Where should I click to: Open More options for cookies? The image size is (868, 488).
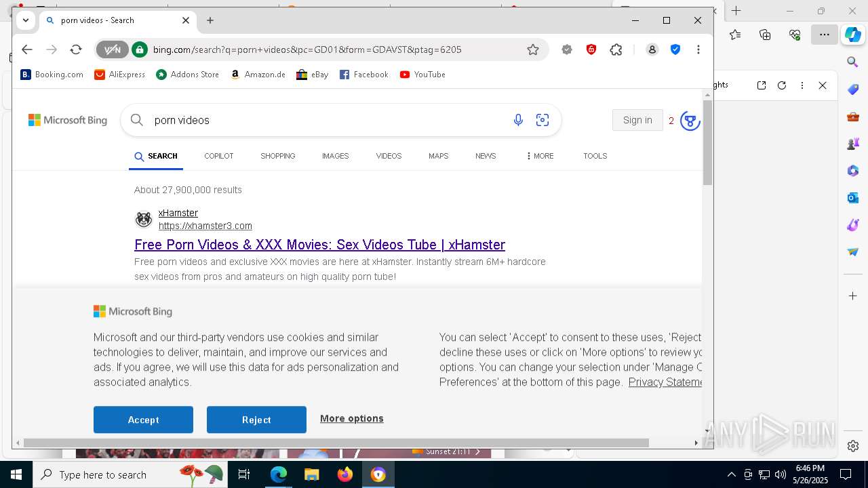[352, 418]
